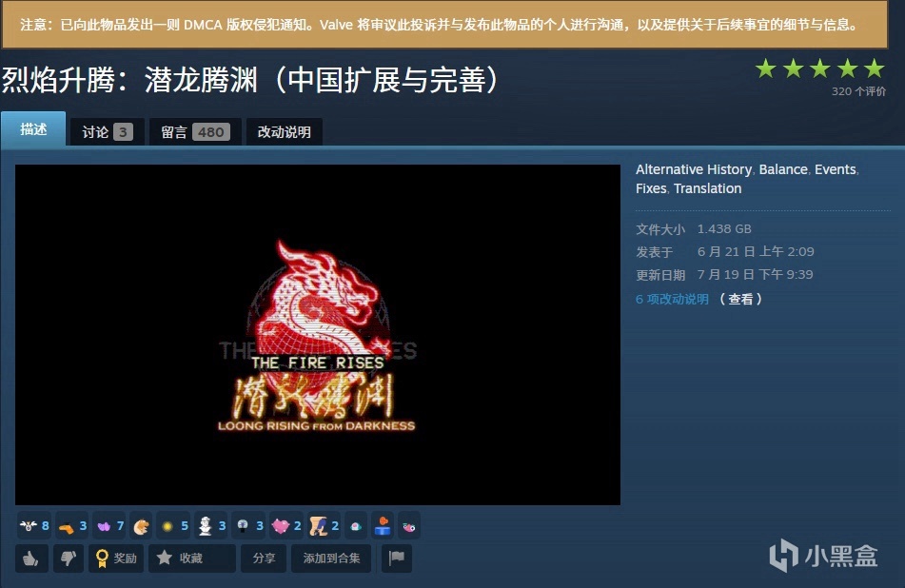
Task: Open the 留言 tab with 480 comments
Action: [x=195, y=132]
